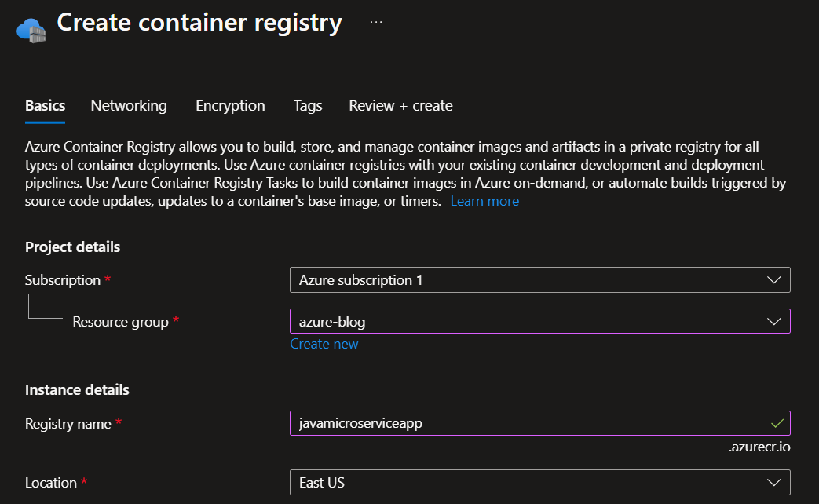Open the Networking tab

click(129, 105)
